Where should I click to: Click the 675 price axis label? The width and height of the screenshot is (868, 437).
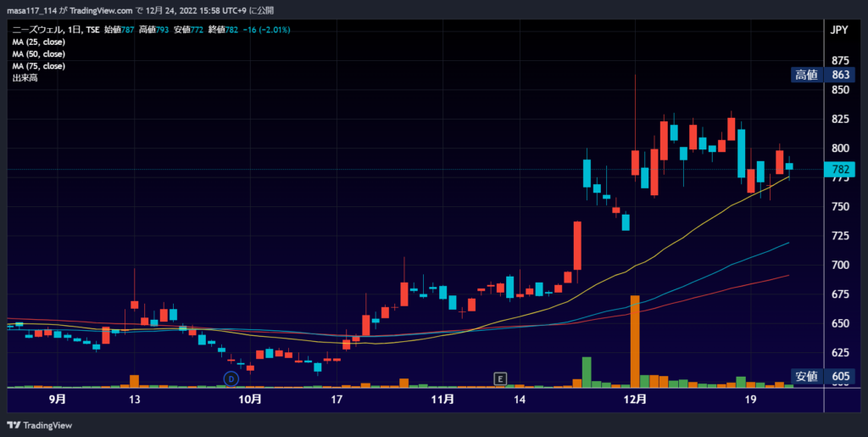click(x=840, y=294)
